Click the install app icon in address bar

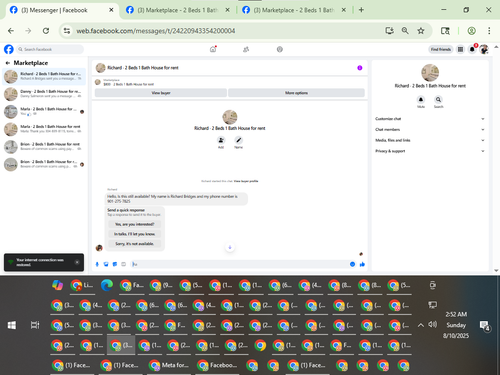point(389,31)
